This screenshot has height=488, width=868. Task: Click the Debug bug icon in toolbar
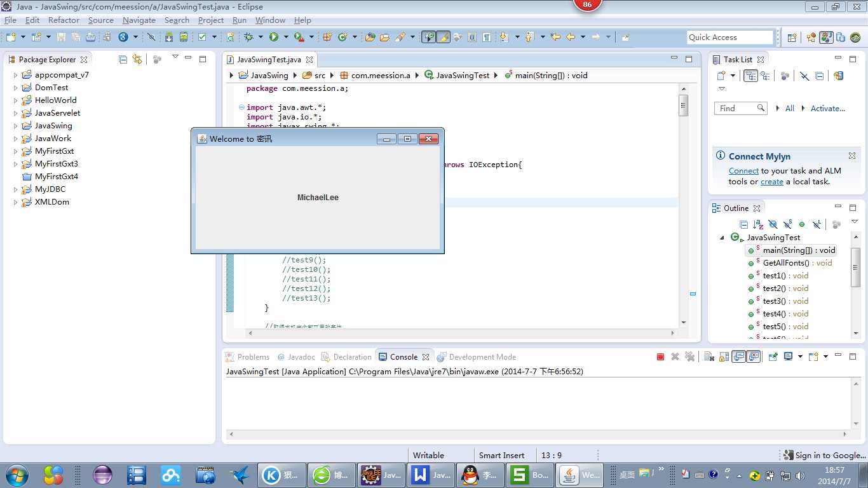(x=248, y=37)
